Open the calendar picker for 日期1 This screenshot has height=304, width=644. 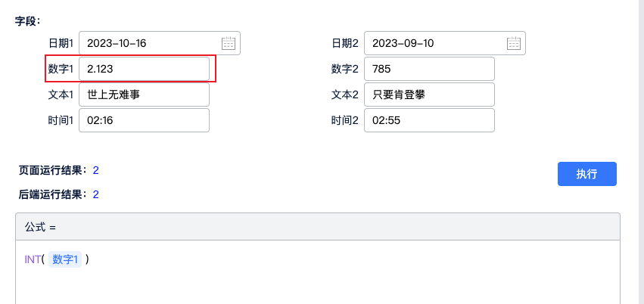click(x=229, y=43)
